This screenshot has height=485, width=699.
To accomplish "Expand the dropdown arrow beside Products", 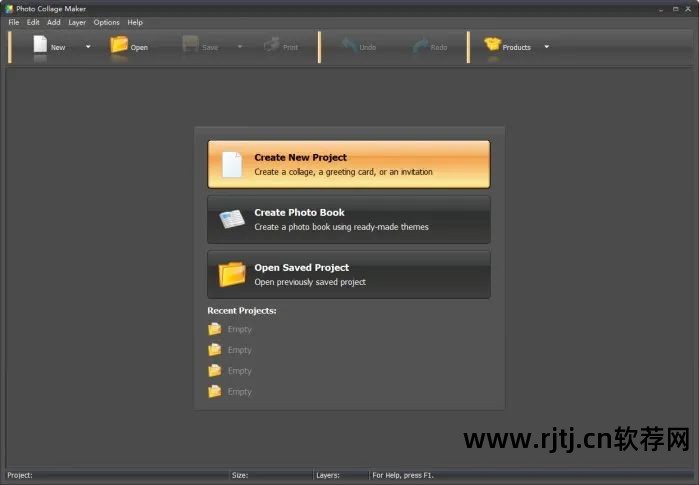I will [546, 46].
